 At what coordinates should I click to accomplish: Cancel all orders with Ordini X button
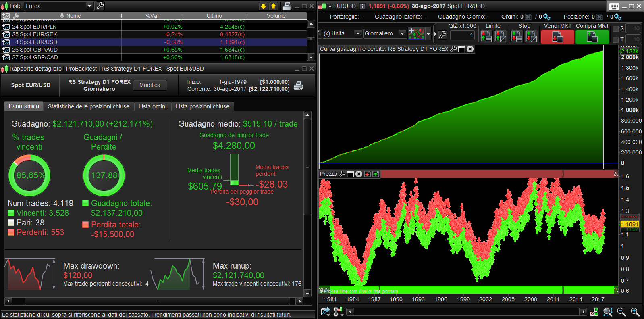[528, 17]
